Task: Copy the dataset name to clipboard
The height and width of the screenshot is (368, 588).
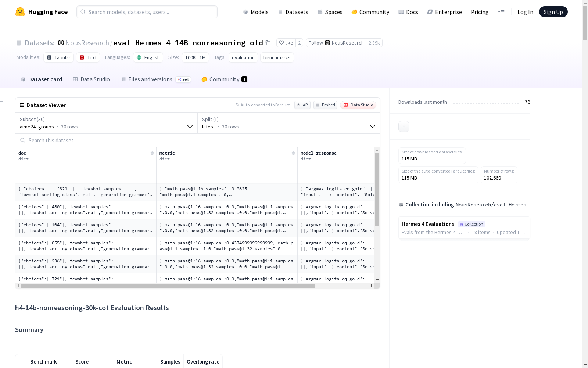Action: [x=268, y=43]
